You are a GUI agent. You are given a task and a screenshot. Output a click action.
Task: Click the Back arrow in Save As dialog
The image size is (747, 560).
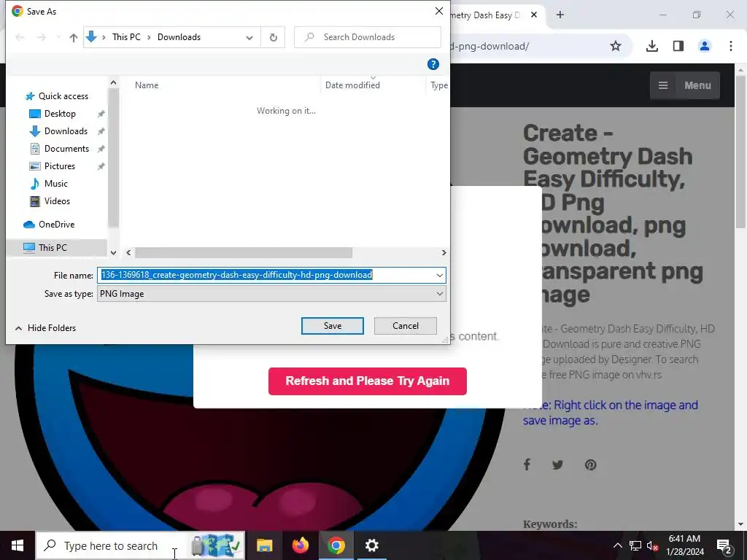tap(20, 37)
